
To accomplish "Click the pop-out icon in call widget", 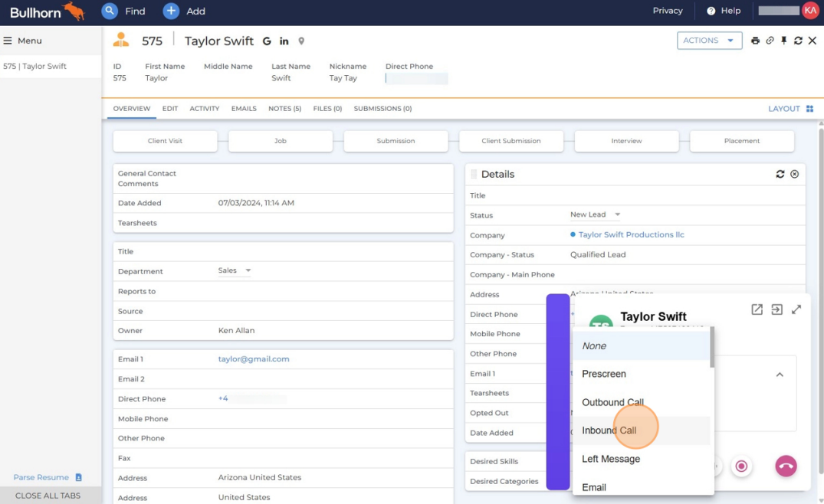I will click(757, 309).
